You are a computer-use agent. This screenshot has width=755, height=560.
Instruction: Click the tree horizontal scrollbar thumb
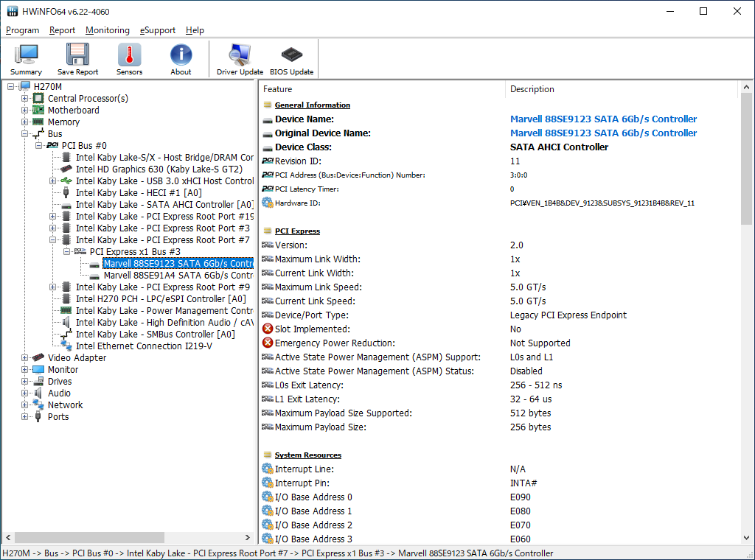[x=89, y=537]
